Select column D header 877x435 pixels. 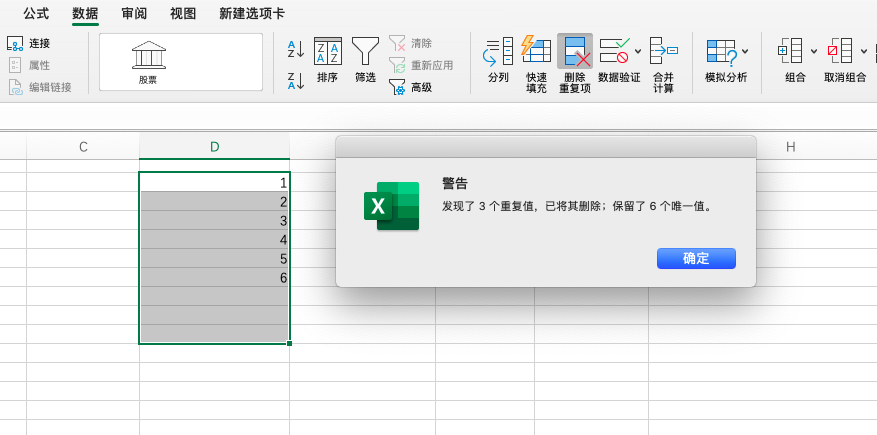215,146
